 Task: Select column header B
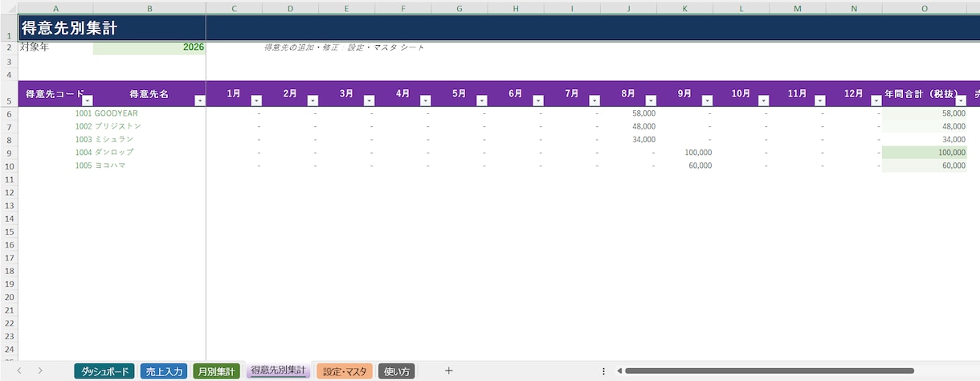tap(149, 7)
